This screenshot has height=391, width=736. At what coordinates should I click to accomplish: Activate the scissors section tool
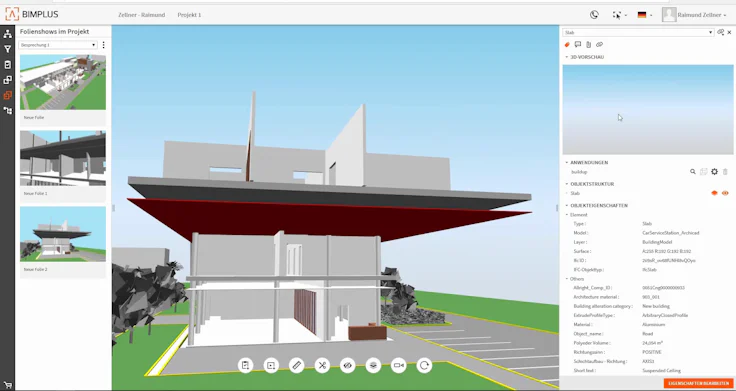[x=322, y=365]
